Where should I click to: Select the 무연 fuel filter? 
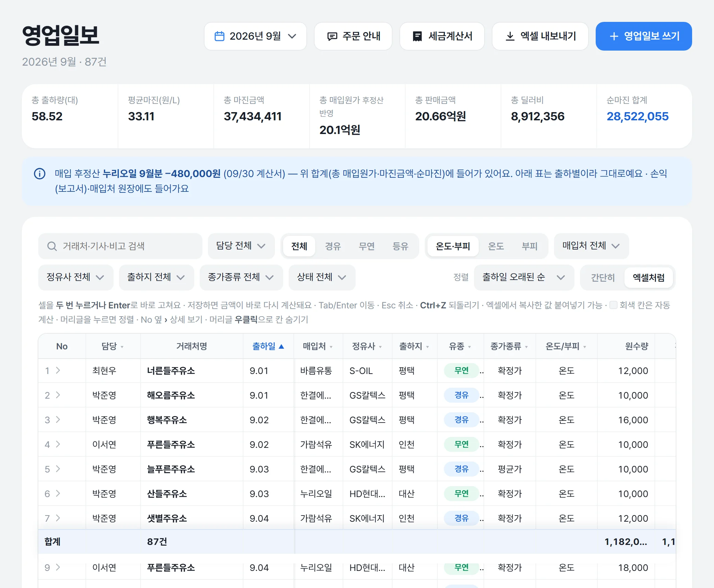tap(367, 246)
